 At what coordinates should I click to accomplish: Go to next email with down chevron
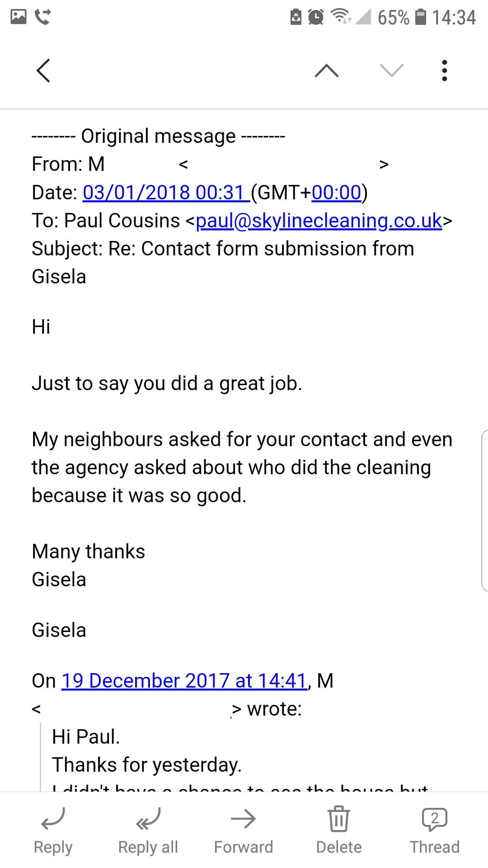(x=391, y=71)
